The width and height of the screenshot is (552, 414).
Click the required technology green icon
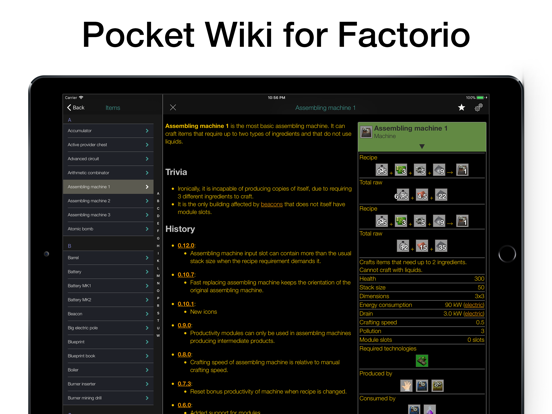(422, 361)
